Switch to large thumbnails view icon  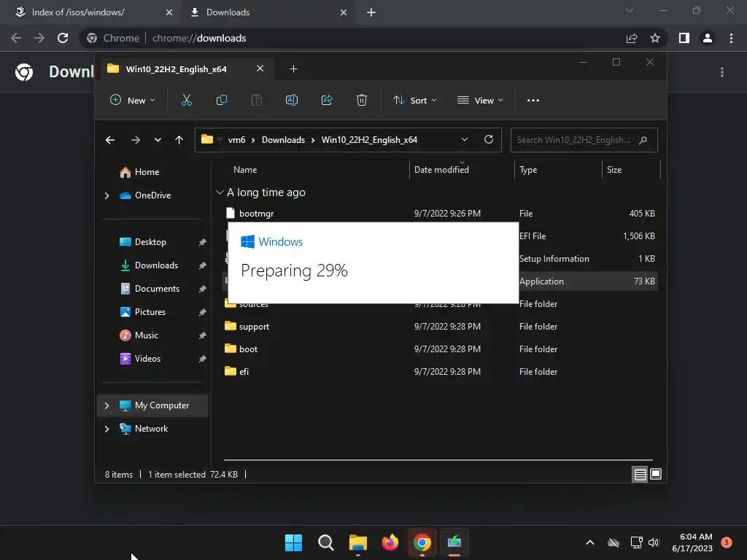coord(656,474)
